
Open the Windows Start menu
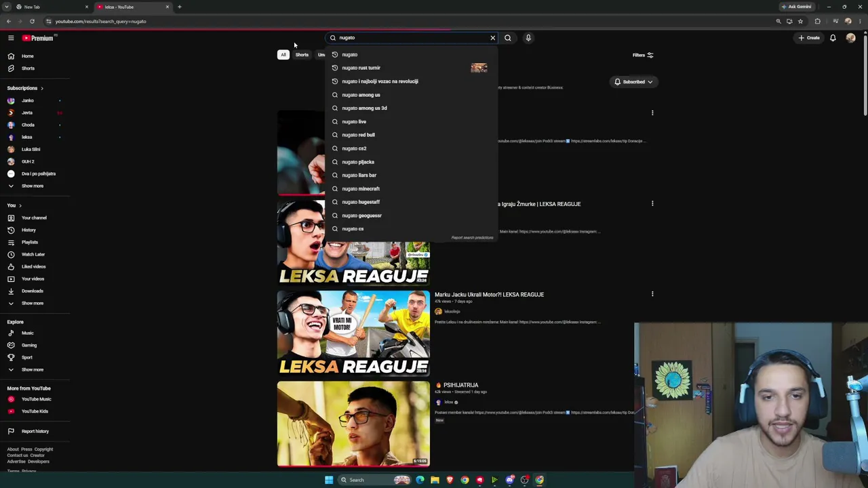(329, 480)
